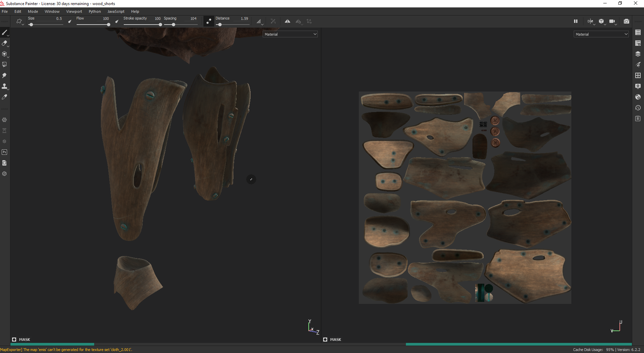Click the Cache Disk Usage status text
The height and width of the screenshot is (353, 644).
(594, 350)
